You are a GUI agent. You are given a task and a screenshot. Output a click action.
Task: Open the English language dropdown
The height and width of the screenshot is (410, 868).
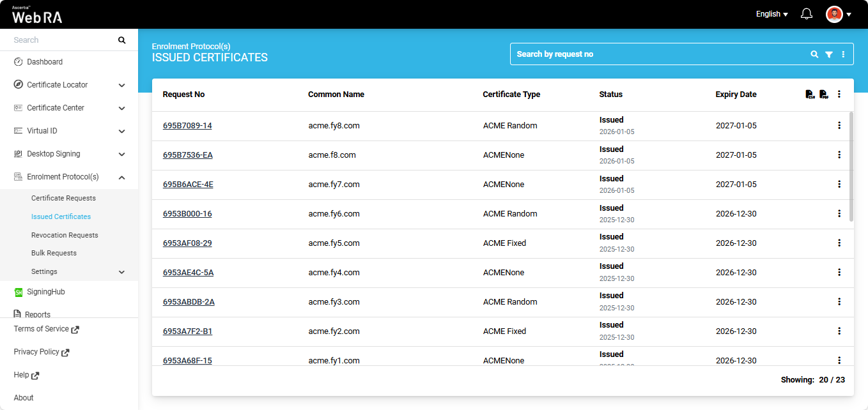[x=771, y=14]
